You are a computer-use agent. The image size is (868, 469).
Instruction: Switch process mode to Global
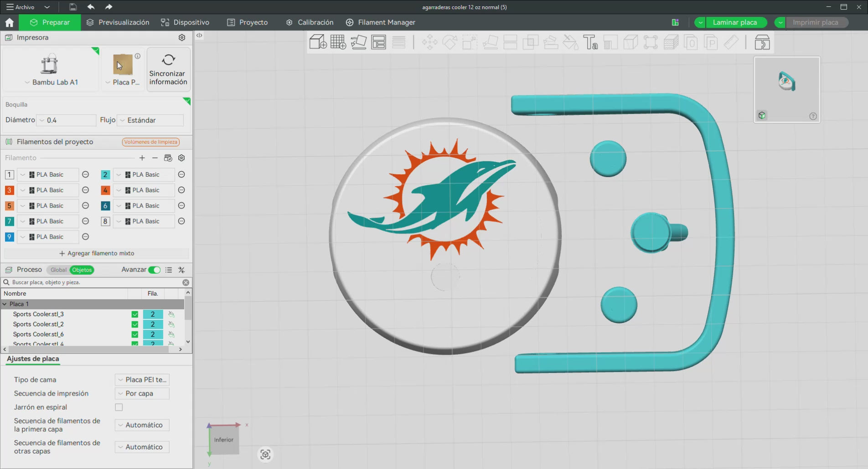pyautogui.click(x=58, y=270)
